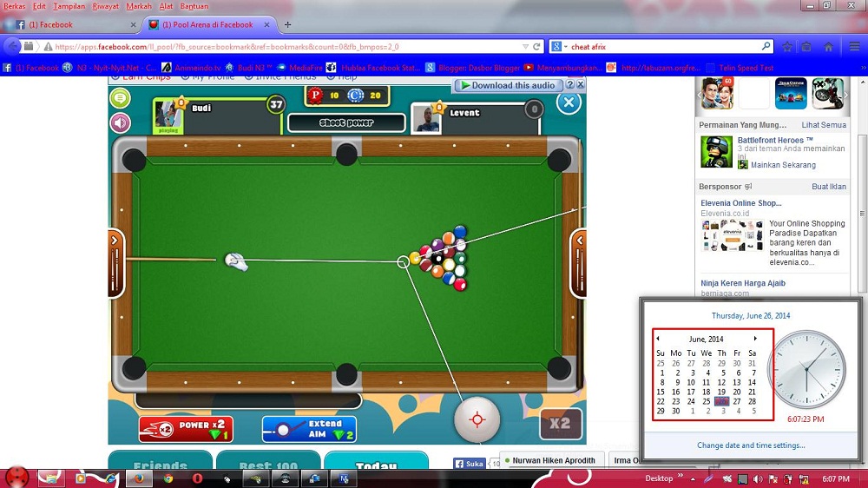Click Levent's opponent avatar
This screenshot has height=488, width=868.
(x=426, y=119)
